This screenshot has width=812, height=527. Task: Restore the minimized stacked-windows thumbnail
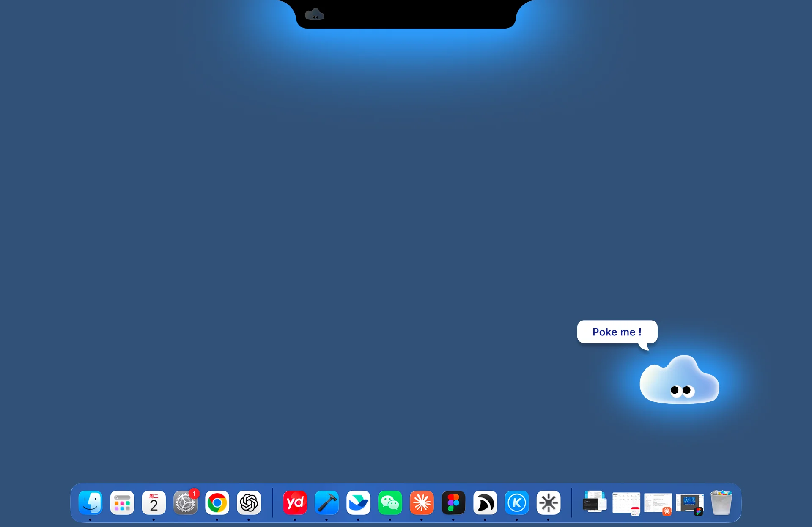(595, 502)
